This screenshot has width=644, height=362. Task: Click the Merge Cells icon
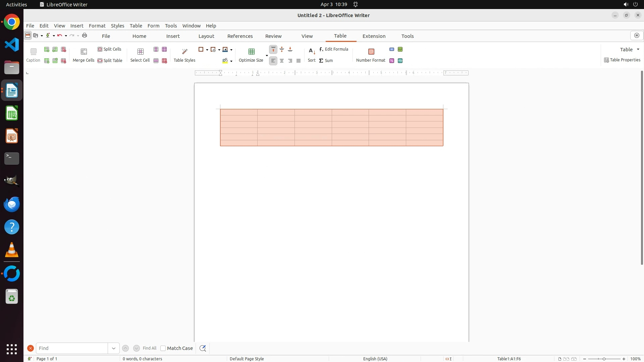coord(84,52)
